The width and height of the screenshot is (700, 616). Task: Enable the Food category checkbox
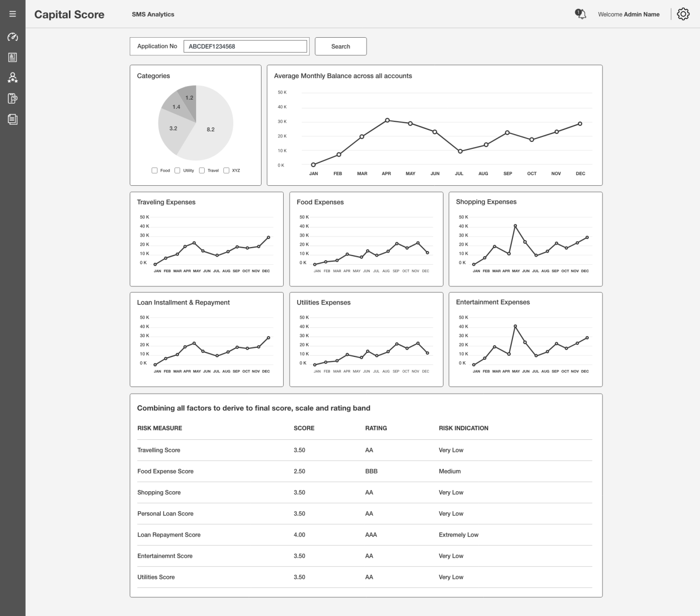click(154, 170)
